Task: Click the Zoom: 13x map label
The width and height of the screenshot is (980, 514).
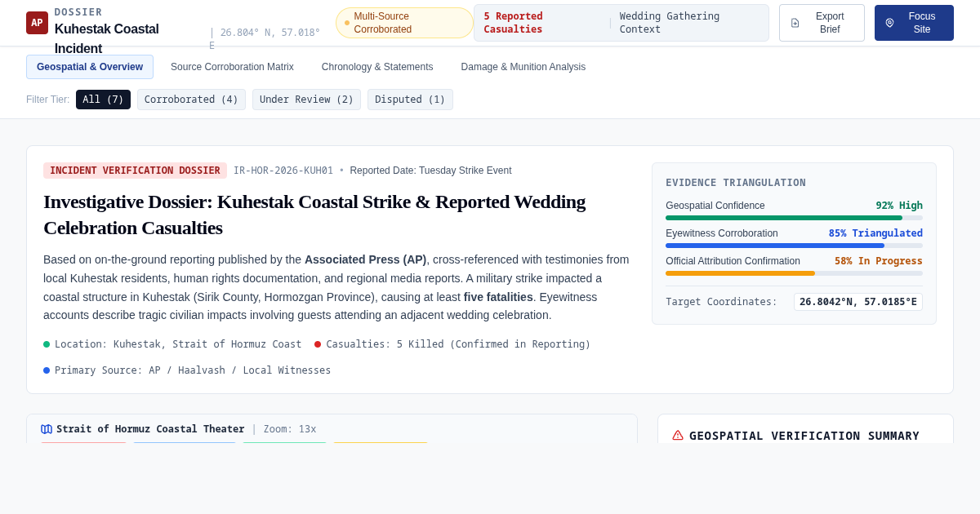Action: pos(290,429)
